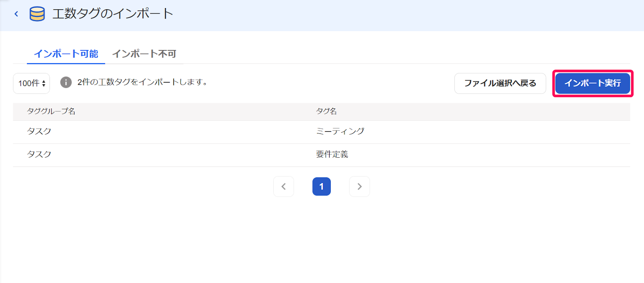Viewport: 644px width, 283px height.
Task: Switch to the インポート不可 tab
Action: click(x=145, y=54)
